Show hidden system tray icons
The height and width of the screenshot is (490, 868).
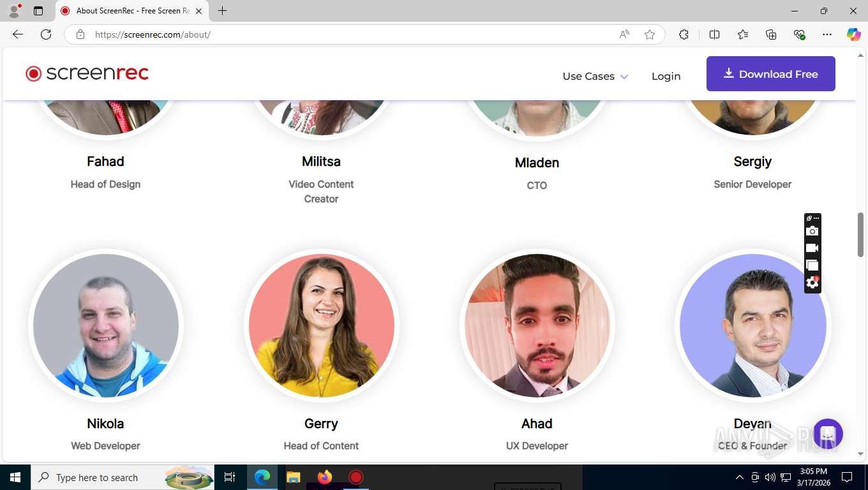740,477
